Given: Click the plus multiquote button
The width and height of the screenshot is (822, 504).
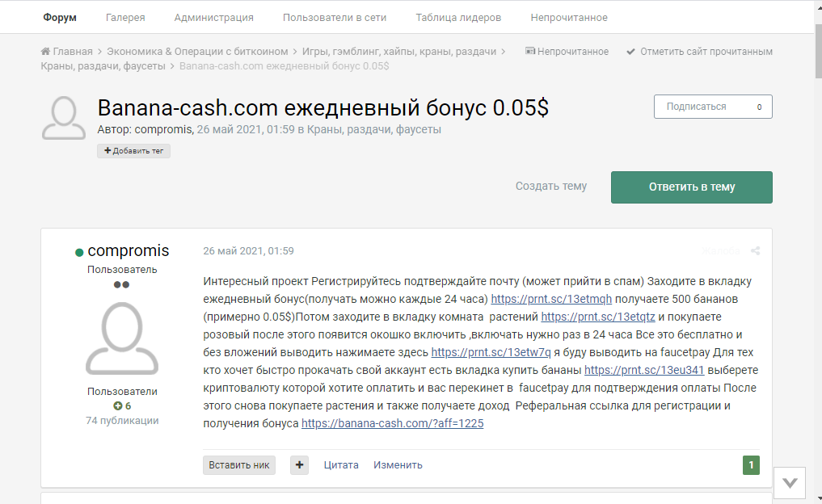Looking at the screenshot, I should tap(299, 465).
